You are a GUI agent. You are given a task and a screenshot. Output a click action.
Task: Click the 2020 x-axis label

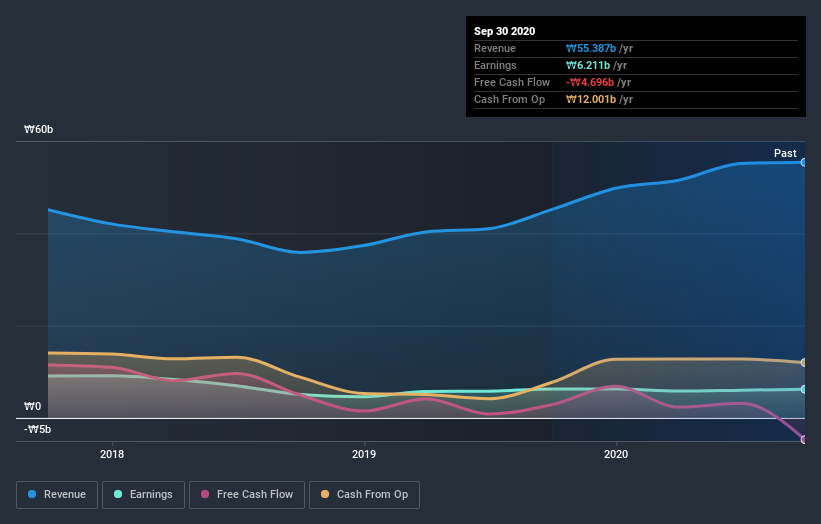point(616,454)
